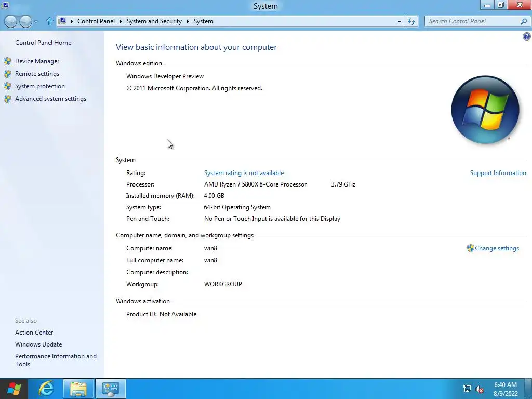Minimize the System window
Image resolution: width=532 pixels, height=399 pixels.
[x=487, y=5]
